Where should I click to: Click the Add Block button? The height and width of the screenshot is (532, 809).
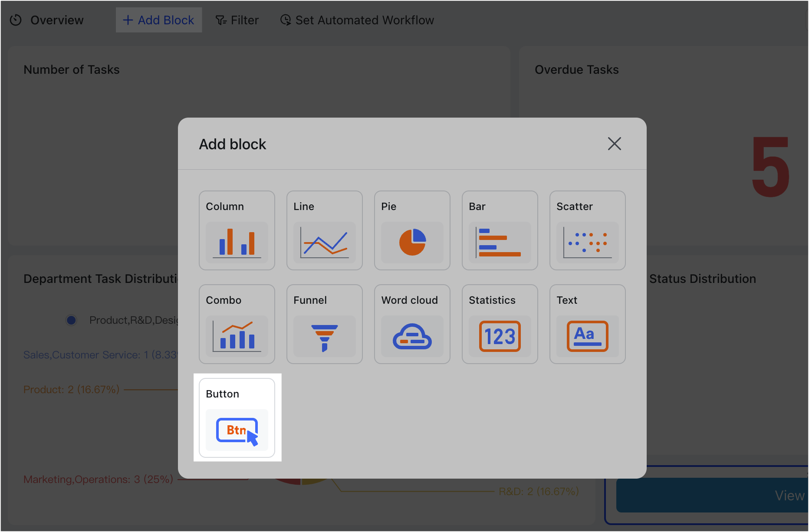(158, 20)
